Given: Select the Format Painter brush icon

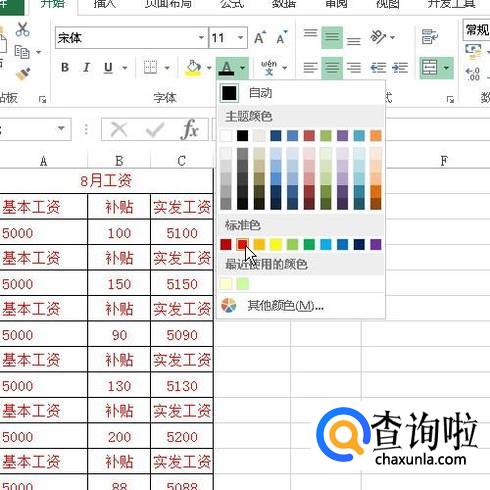Looking at the screenshot, I should (x=23, y=74).
